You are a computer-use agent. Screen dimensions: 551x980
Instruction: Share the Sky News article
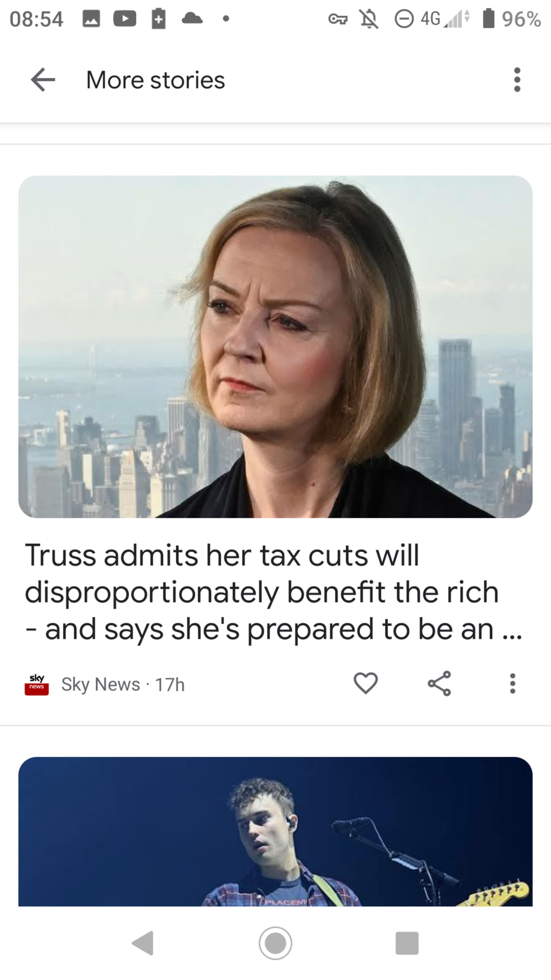click(x=439, y=684)
